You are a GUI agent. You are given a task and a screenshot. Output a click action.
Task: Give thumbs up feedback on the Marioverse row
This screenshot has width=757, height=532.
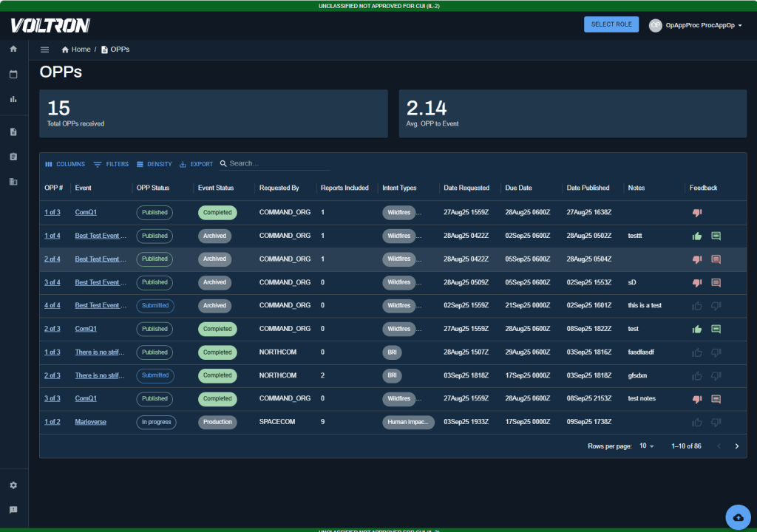tap(696, 422)
